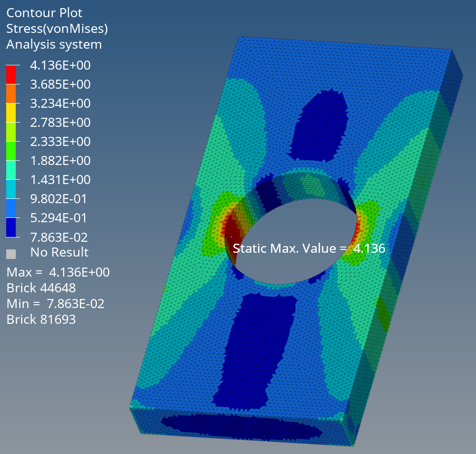Click the dark blue low-stress patch above hole
The image size is (476, 454).
click(x=320, y=126)
